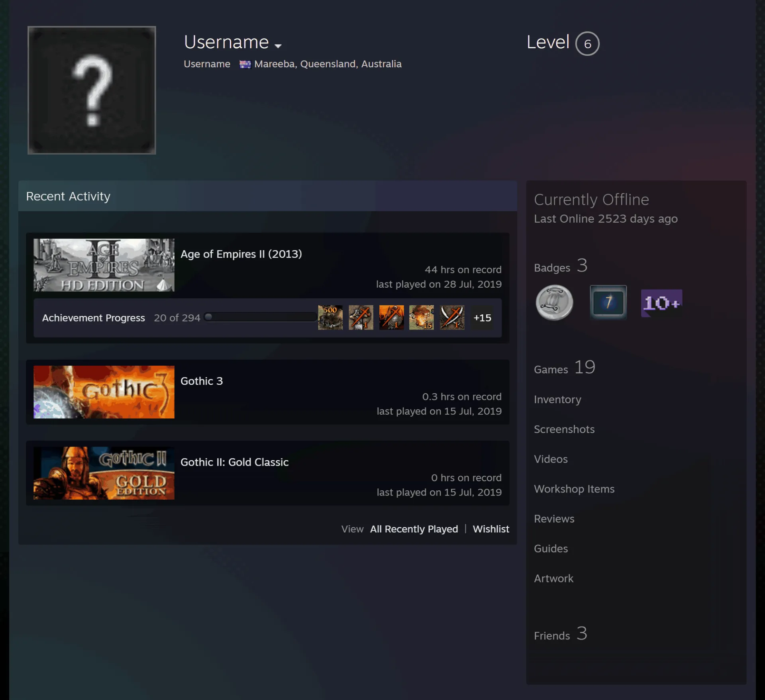Open the Screenshots link

click(564, 429)
